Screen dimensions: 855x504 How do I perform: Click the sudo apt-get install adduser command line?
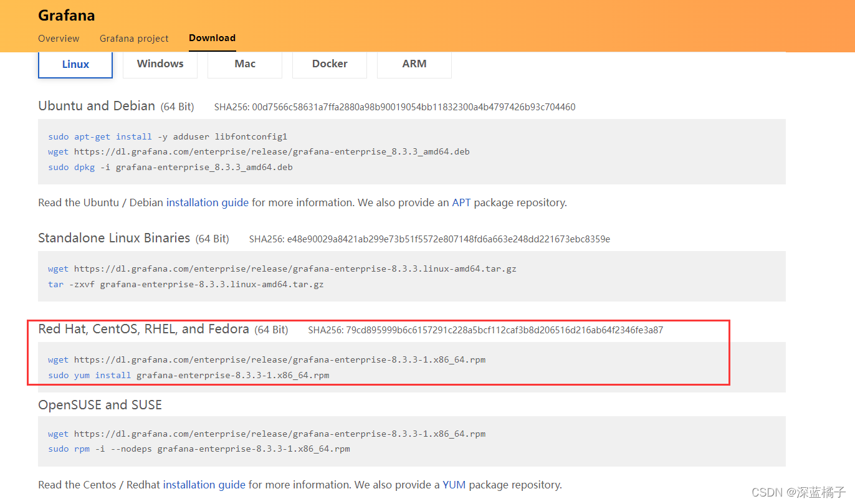168,136
